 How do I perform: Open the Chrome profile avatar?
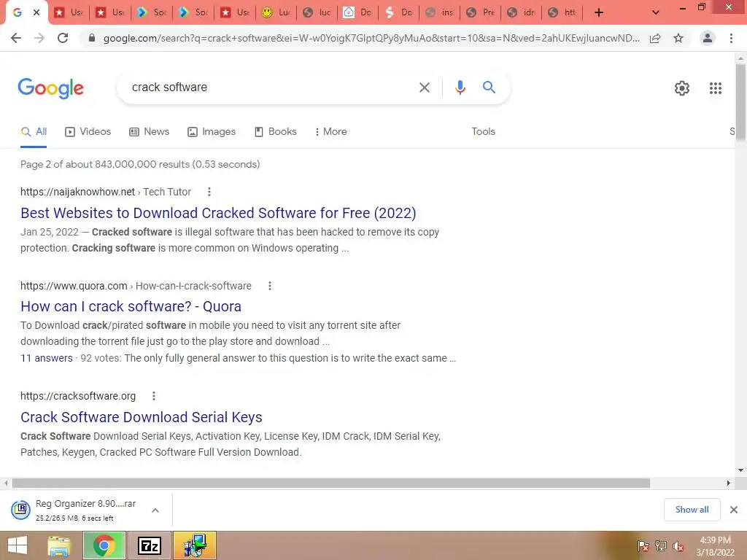708,38
